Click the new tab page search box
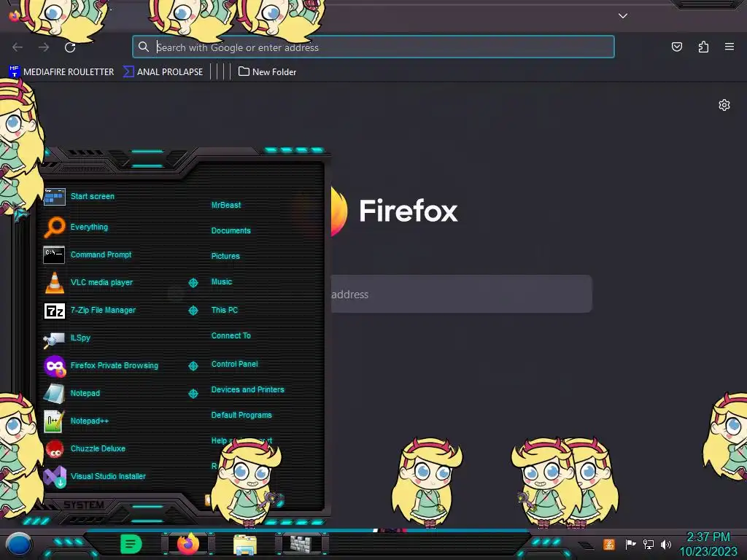The height and width of the screenshot is (560, 747). pyautogui.click(x=461, y=294)
